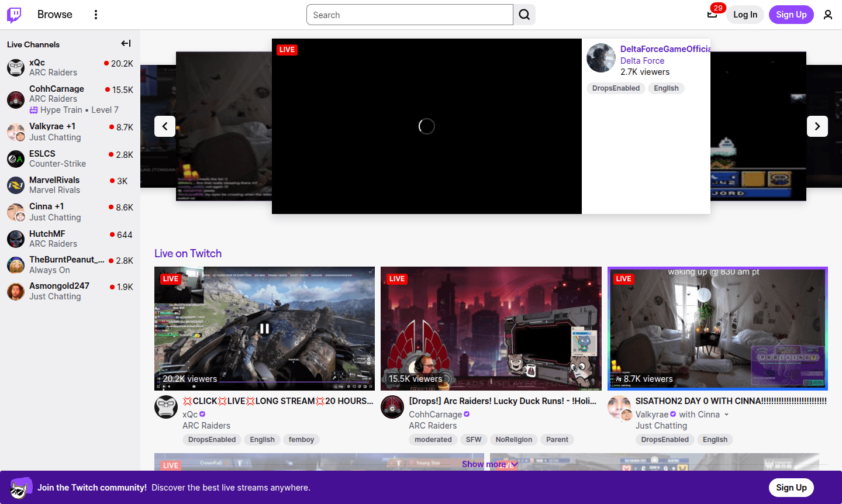Click the magnifying glass search icon
The width and height of the screenshot is (842, 504).
pyautogui.click(x=523, y=14)
